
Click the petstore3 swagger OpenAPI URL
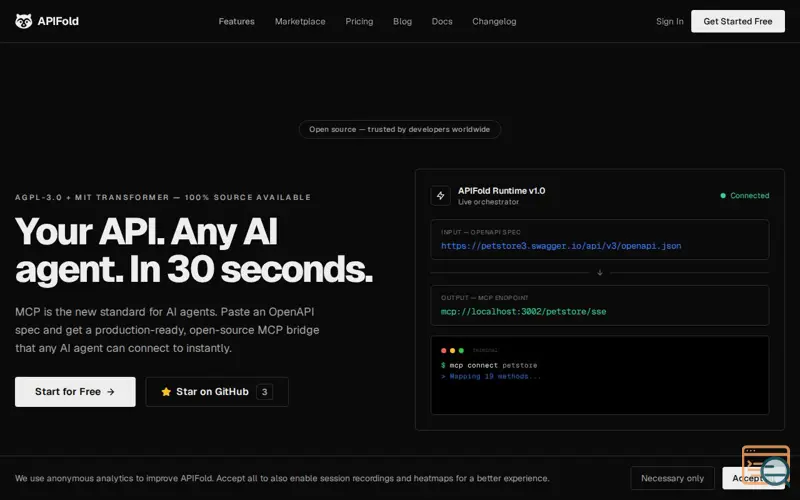point(561,246)
